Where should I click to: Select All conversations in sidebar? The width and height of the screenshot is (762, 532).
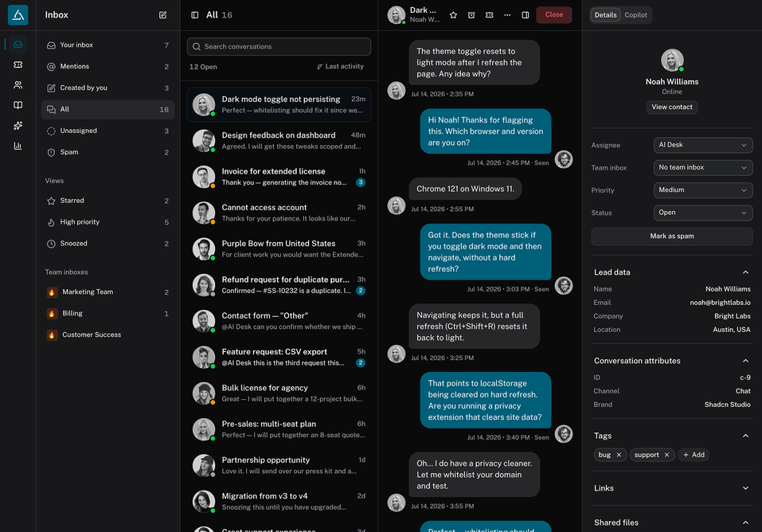pos(107,109)
